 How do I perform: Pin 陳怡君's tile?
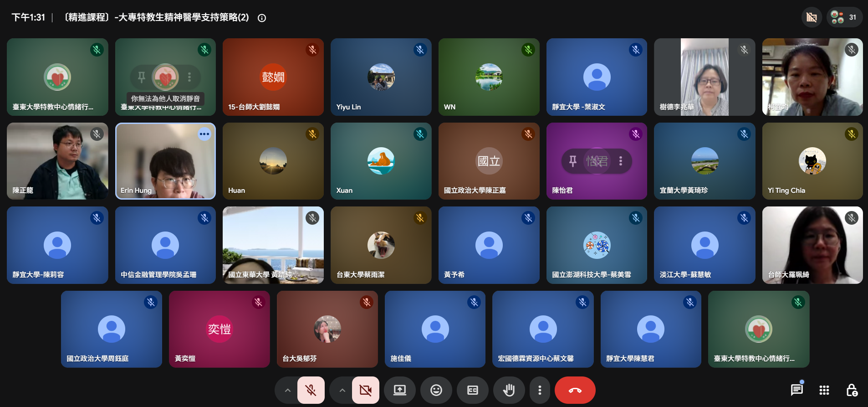(573, 161)
